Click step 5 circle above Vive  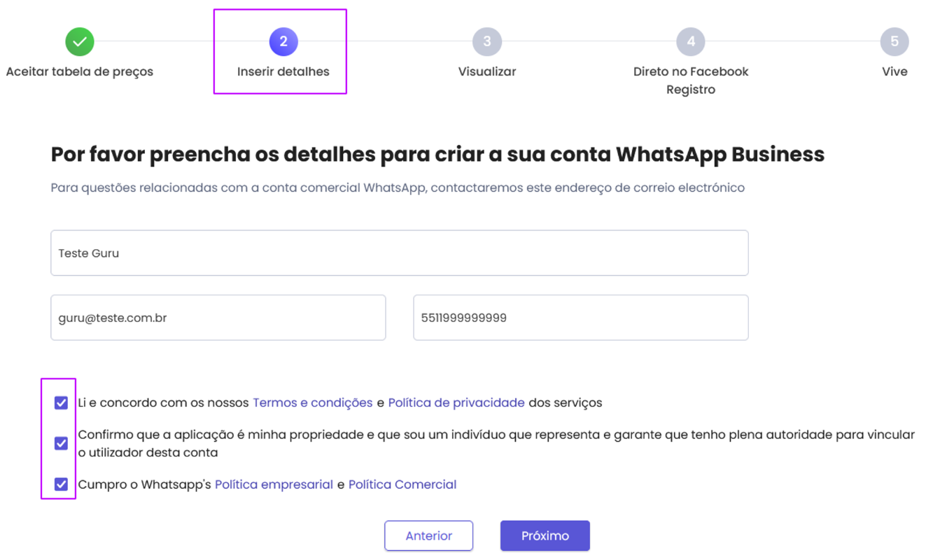pos(895,42)
